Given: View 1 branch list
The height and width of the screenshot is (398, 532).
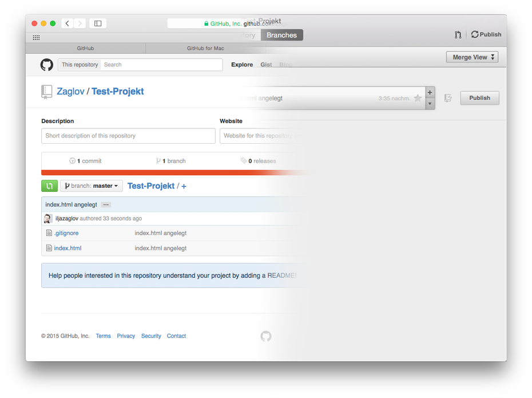Looking at the screenshot, I should click(x=170, y=161).
